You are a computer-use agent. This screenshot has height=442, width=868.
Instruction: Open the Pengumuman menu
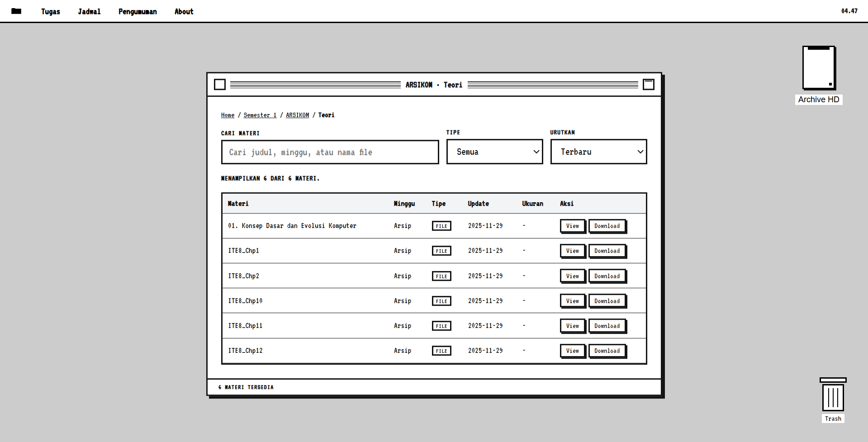click(x=138, y=12)
